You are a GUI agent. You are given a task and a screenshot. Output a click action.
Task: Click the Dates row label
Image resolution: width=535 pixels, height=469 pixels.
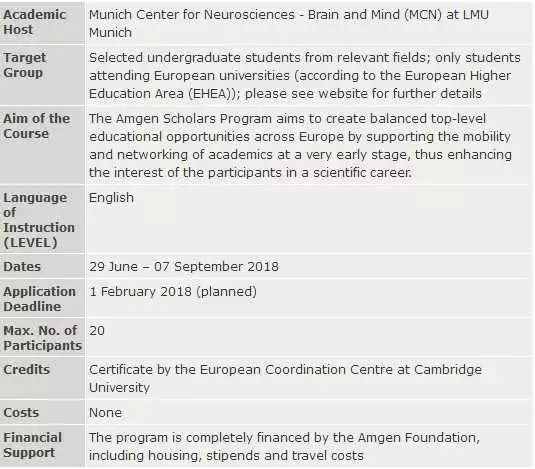[x=22, y=266]
